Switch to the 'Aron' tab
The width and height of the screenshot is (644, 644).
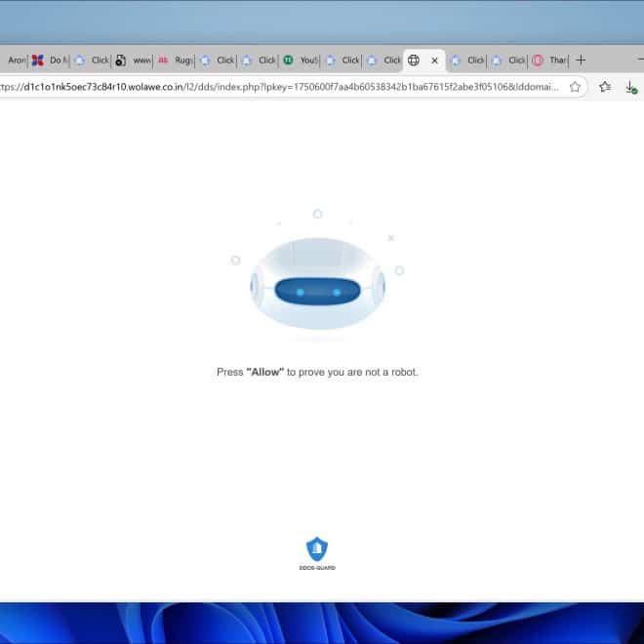click(x=14, y=60)
